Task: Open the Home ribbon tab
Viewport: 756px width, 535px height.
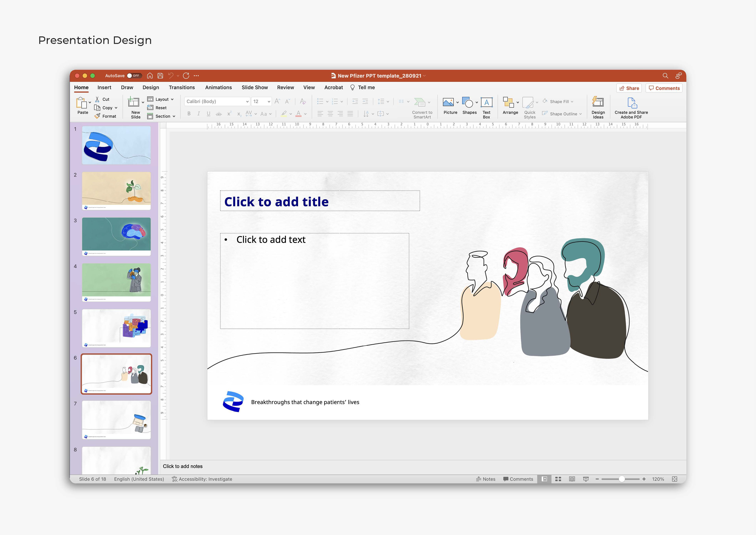Action: [81, 87]
